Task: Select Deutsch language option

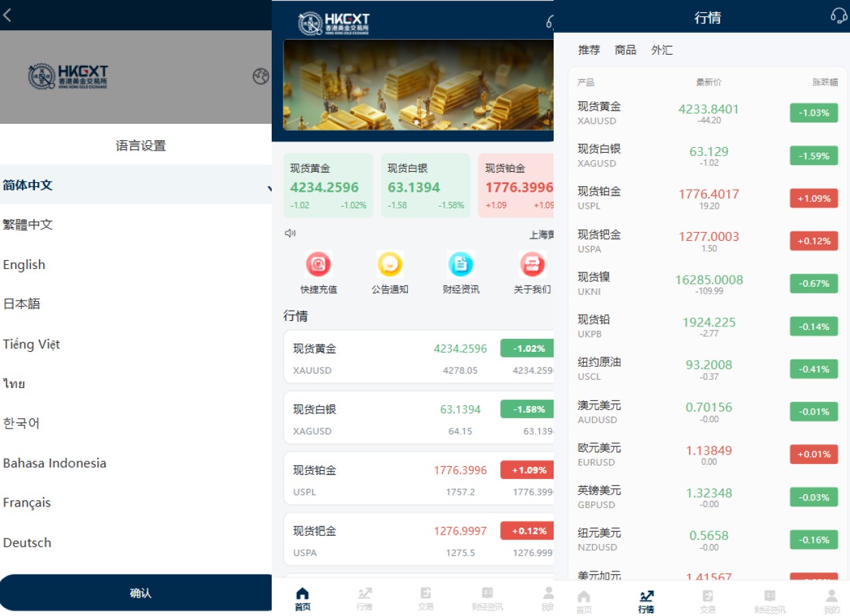Action: coord(136,542)
